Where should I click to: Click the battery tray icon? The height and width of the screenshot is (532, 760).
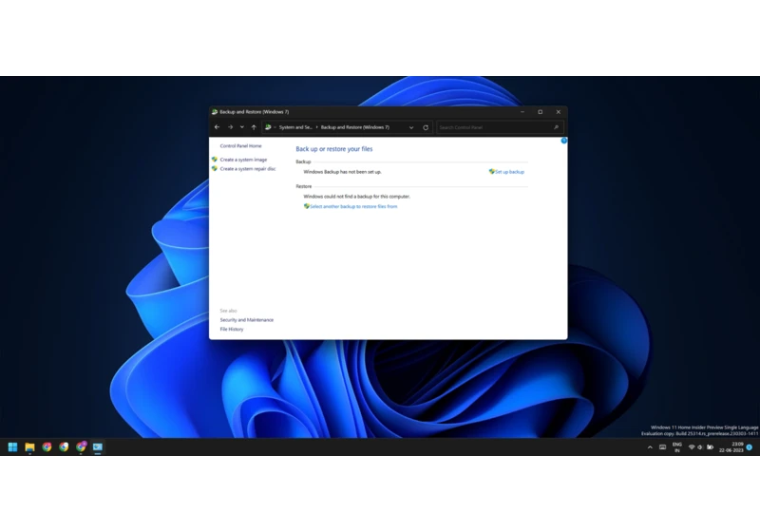710,447
